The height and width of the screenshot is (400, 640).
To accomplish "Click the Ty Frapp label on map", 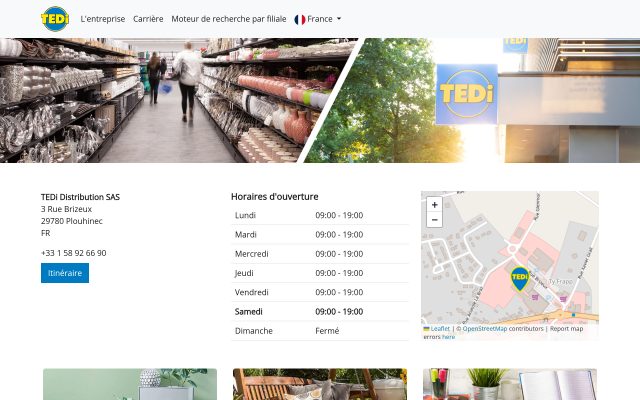I will click(x=560, y=282).
